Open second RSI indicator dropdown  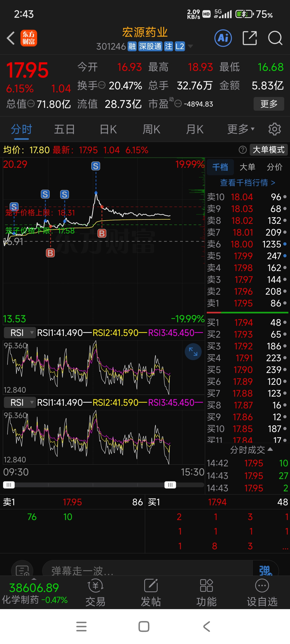20,402
